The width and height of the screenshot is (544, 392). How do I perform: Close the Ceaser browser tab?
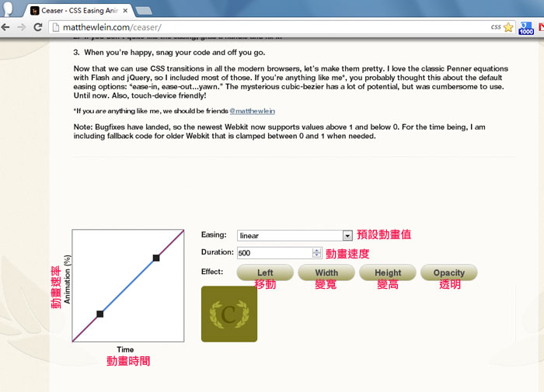point(125,11)
